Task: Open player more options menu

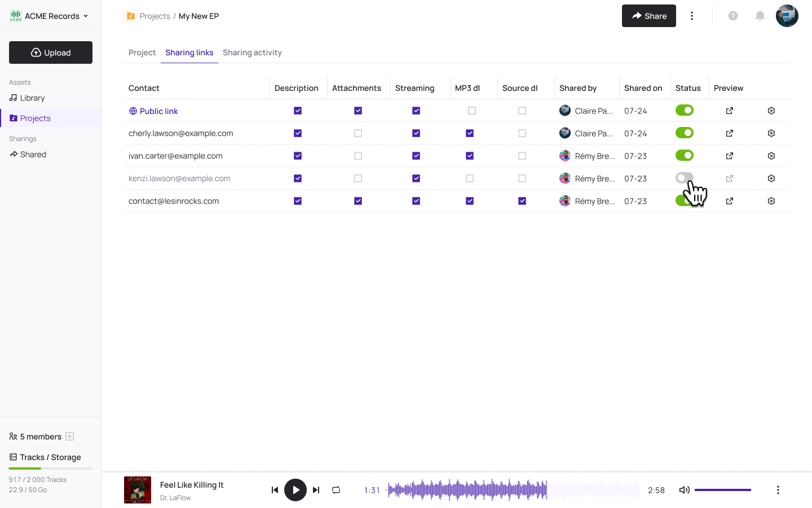Action: tap(778, 490)
